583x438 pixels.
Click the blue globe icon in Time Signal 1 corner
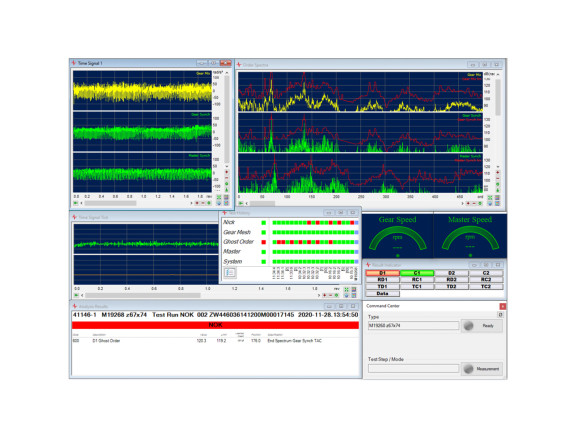[x=219, y=203]
